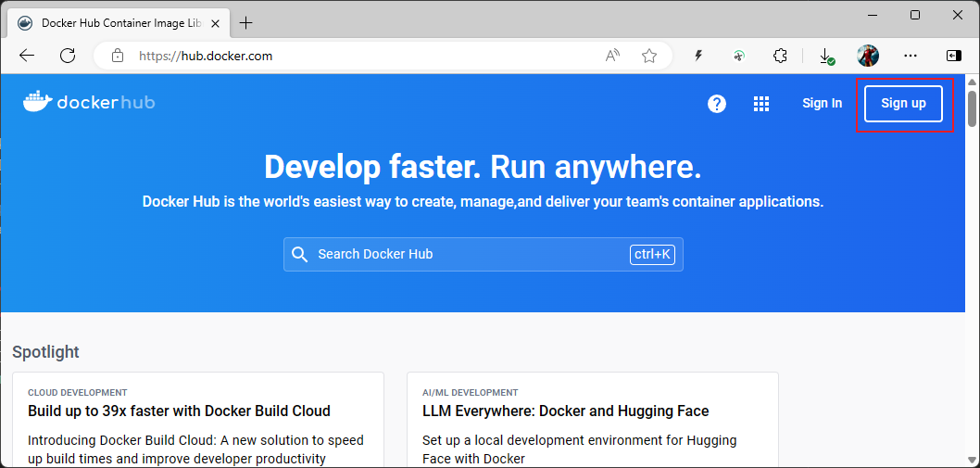980x468 pixels.
Task: Add this page to favorites star
Action: point(649,56)
